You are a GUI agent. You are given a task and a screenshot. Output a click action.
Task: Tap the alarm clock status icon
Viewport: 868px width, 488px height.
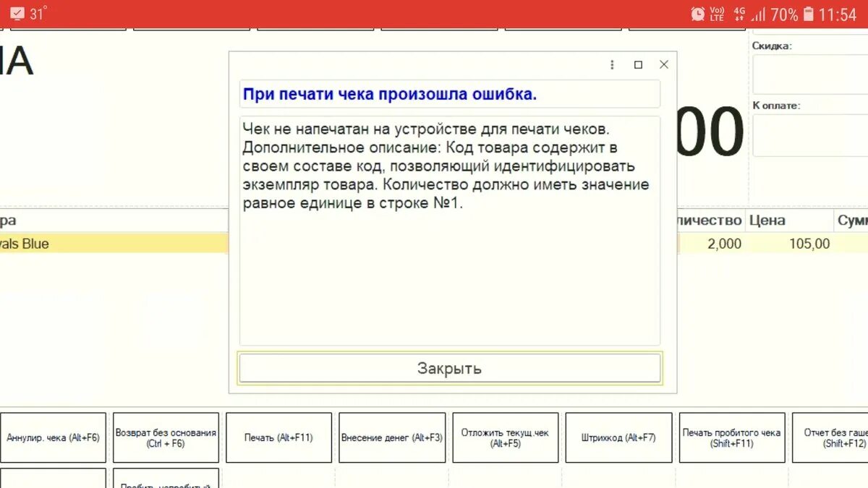[697, 14]
